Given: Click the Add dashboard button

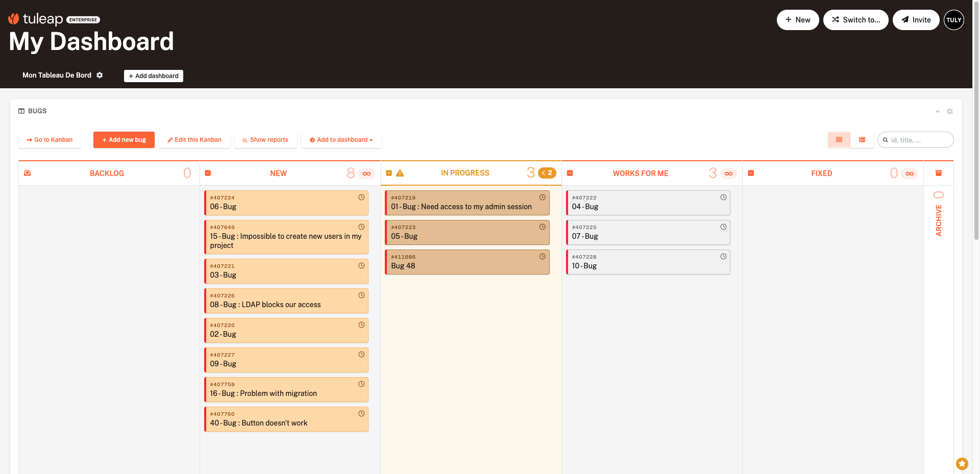Looking at the screenshot, I should click(x=154, y=76).
